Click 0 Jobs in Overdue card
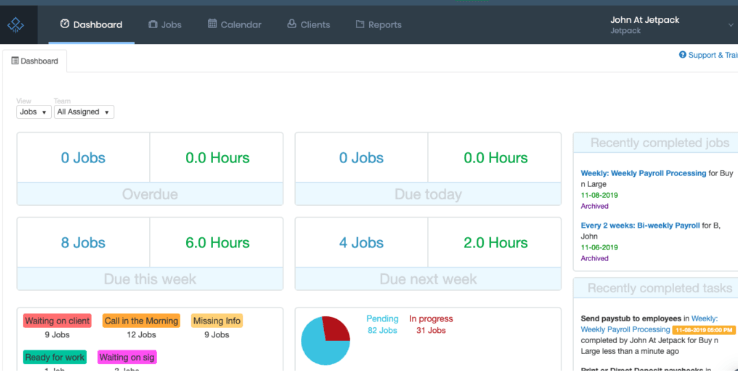 coord(83,158)
